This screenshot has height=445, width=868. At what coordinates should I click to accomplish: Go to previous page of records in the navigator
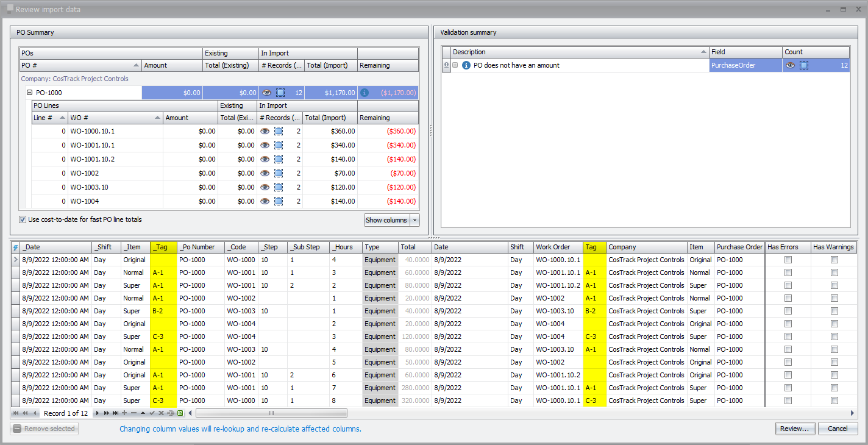[26, 413]
